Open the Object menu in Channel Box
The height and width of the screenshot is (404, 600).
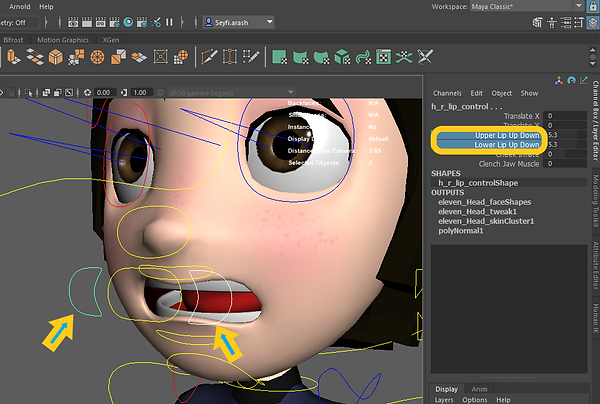point(501,93)
